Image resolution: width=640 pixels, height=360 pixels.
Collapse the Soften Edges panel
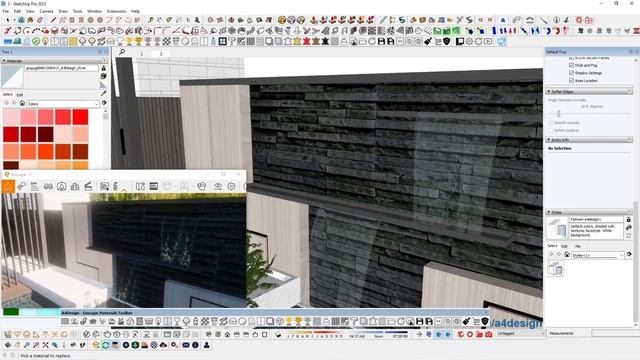click(549, 91)
